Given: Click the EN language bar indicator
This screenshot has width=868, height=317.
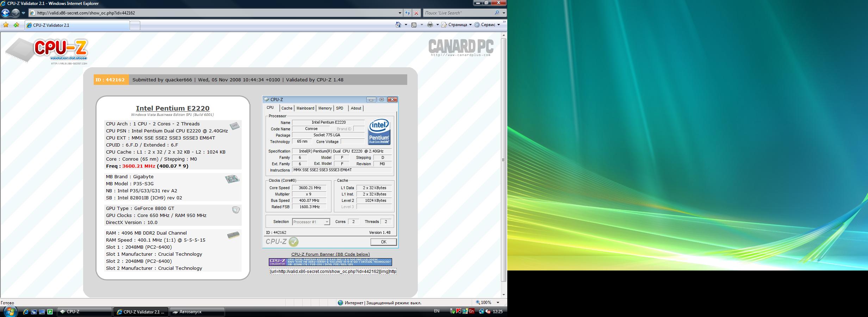Looking at the screenshot, I should tap(436, 311).
